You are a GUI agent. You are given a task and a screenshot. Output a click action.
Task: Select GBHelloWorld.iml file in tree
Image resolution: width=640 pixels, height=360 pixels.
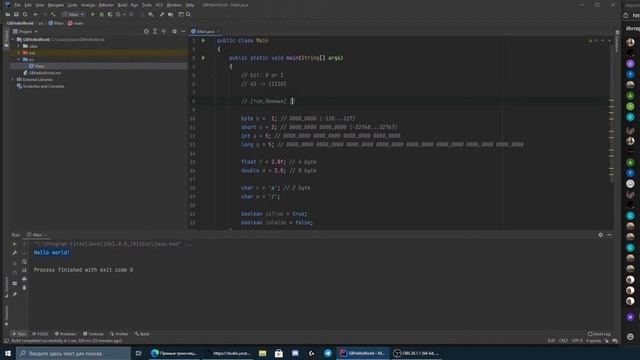pyautogui.click(x=42, y=73)
